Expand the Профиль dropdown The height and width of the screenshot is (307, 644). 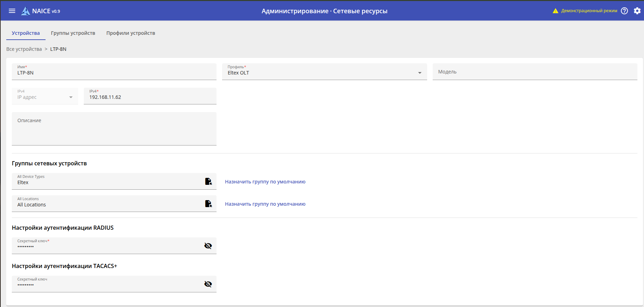tap(419, 73)
